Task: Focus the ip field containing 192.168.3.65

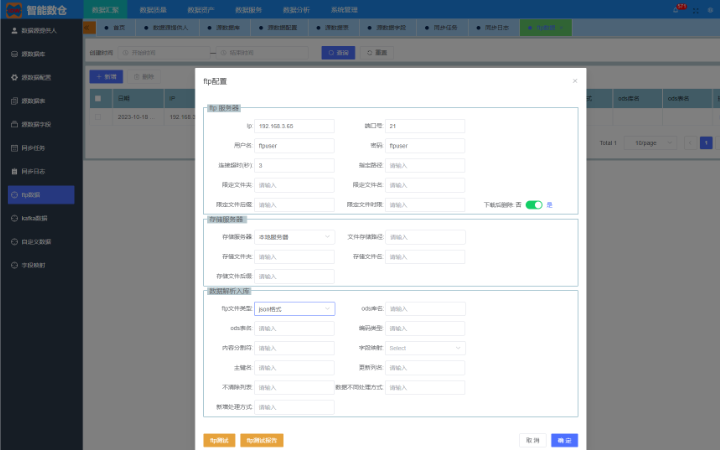Action: click(x=294, y=126)
